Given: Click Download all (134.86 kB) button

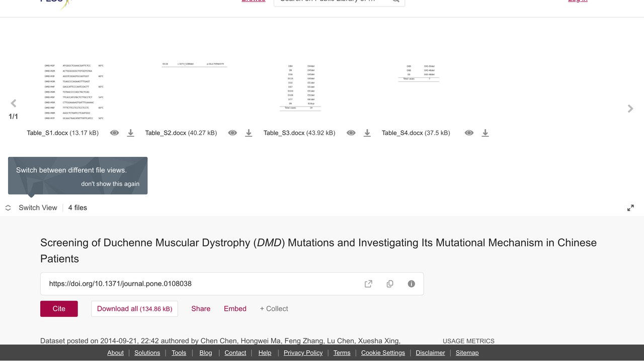Looking at the screenshot, I should (134, 309).
